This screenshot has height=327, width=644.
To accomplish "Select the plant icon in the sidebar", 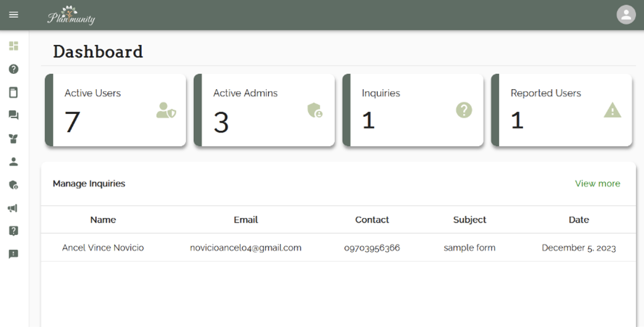I will pyautogui.click(x=14, y=139).
